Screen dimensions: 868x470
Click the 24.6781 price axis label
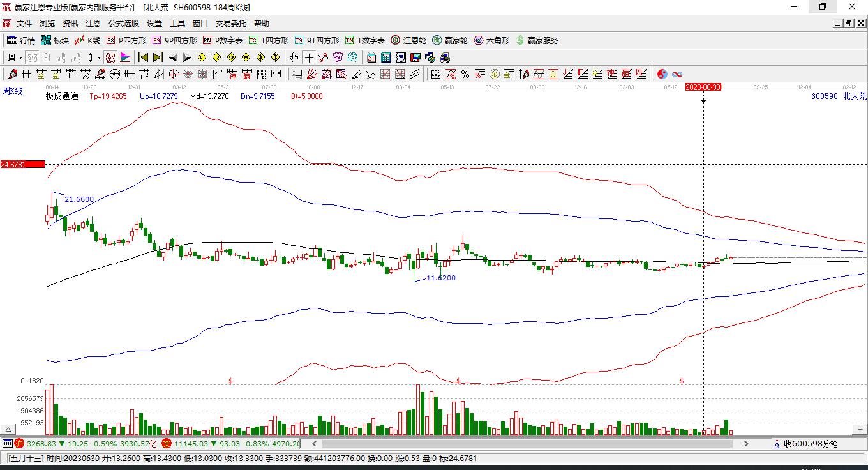tap(23, 165)
